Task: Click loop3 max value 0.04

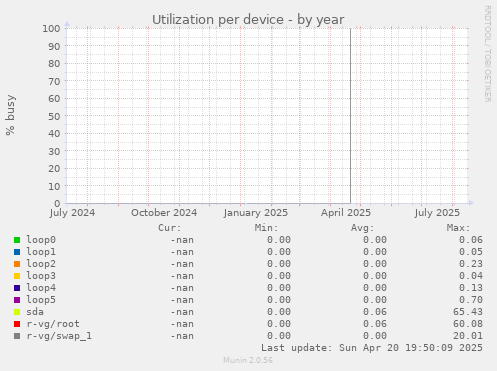Action: (x=471, y=276)
